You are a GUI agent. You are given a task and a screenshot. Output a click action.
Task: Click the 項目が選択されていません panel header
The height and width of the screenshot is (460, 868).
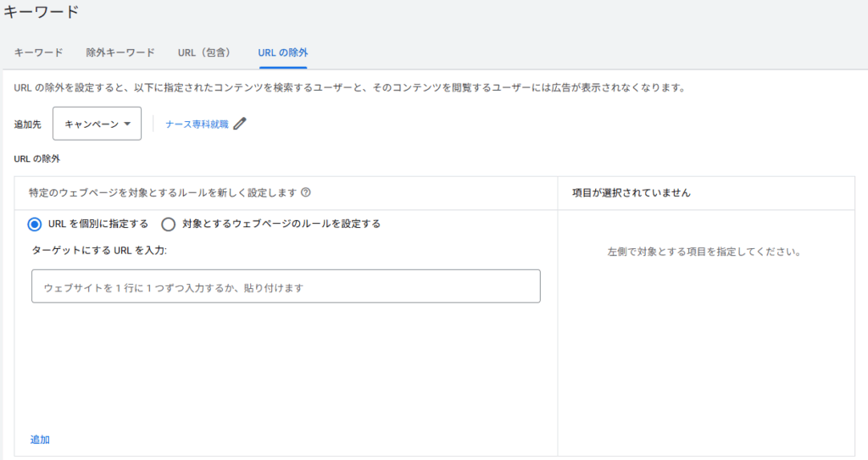[x=631, y=192]
